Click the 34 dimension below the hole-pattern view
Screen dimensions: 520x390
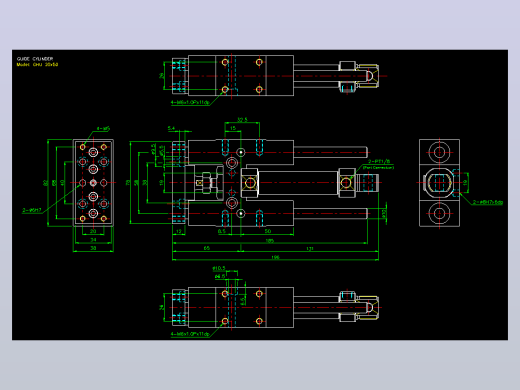93,240
